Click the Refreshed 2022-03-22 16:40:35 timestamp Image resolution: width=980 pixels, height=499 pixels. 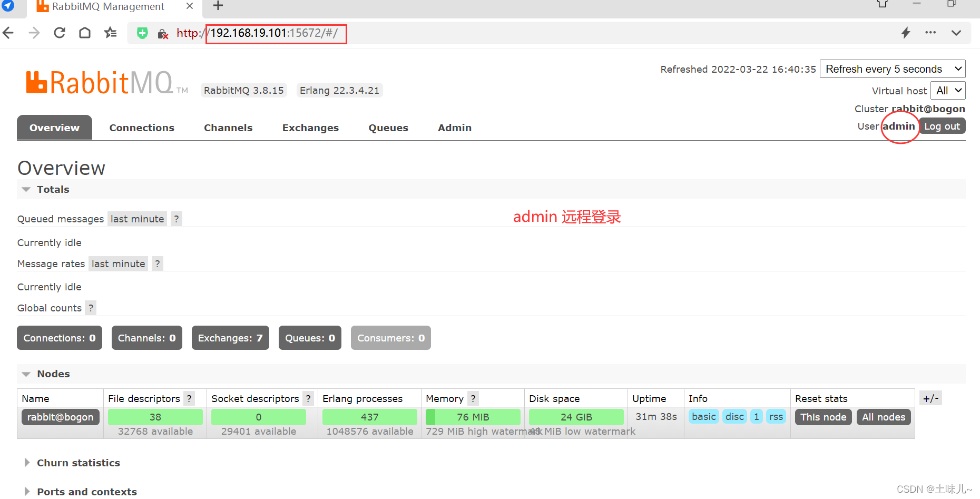738,69
